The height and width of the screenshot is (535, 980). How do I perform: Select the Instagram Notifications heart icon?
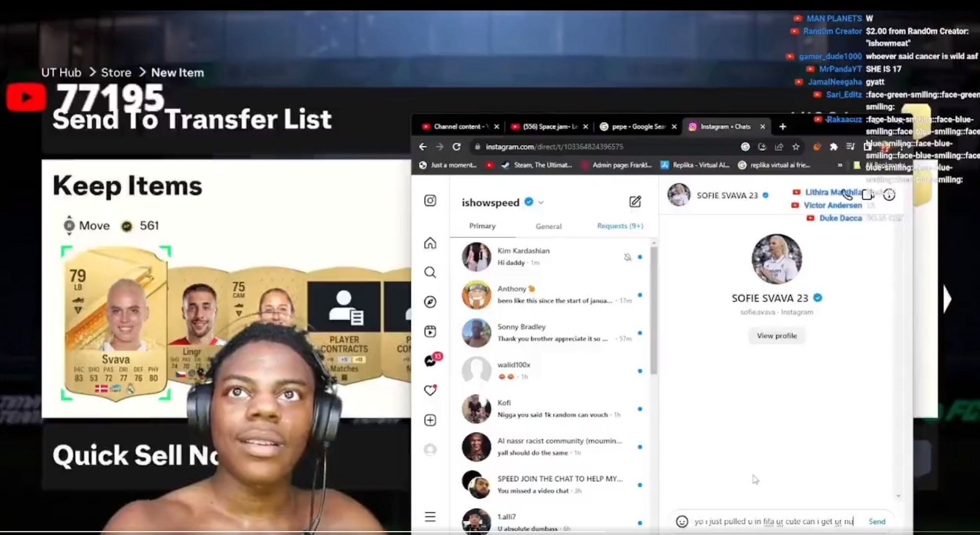point(430,389)
